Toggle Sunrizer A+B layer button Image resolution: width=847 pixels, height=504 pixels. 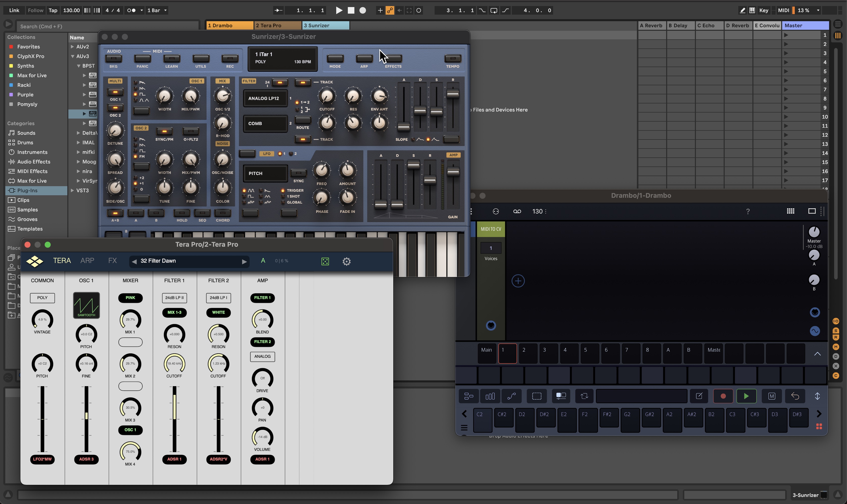pyautogui.click(x=115, y=213)
